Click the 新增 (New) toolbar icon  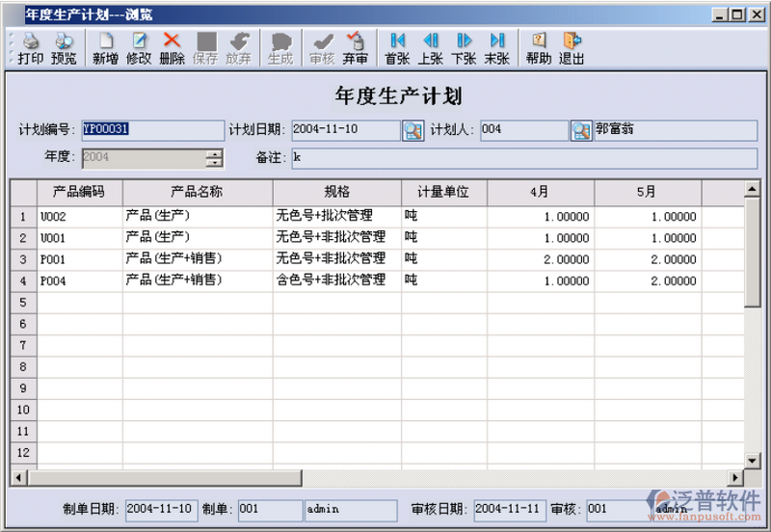pos(105,48)
